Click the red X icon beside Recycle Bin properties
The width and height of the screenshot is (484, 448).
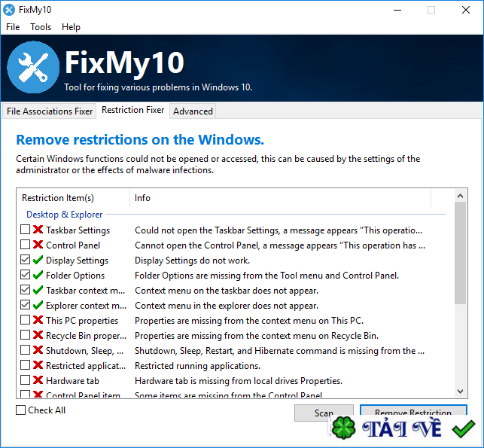[x=38, y=335]
